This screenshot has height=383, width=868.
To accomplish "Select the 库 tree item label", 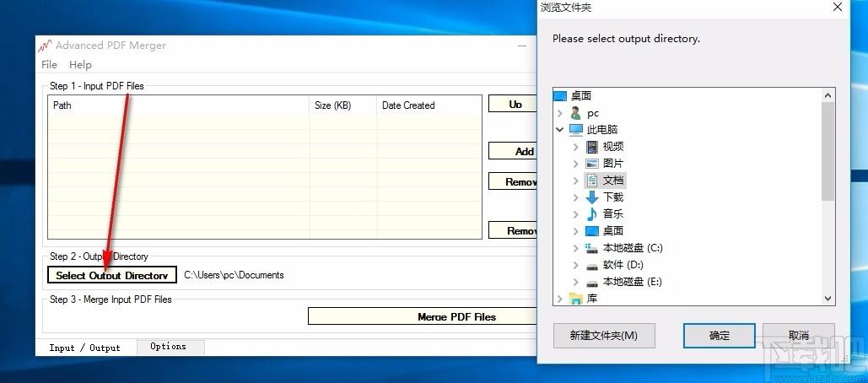I will 592,299.
